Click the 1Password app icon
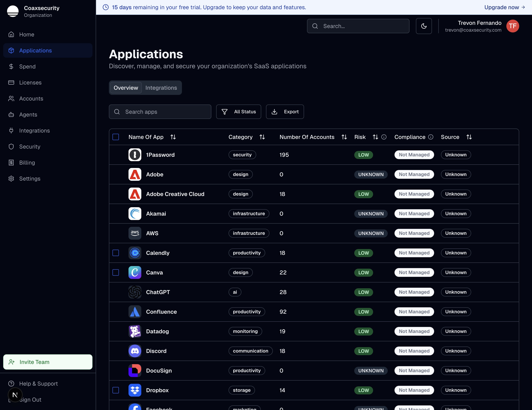 (x=135, y=155)
